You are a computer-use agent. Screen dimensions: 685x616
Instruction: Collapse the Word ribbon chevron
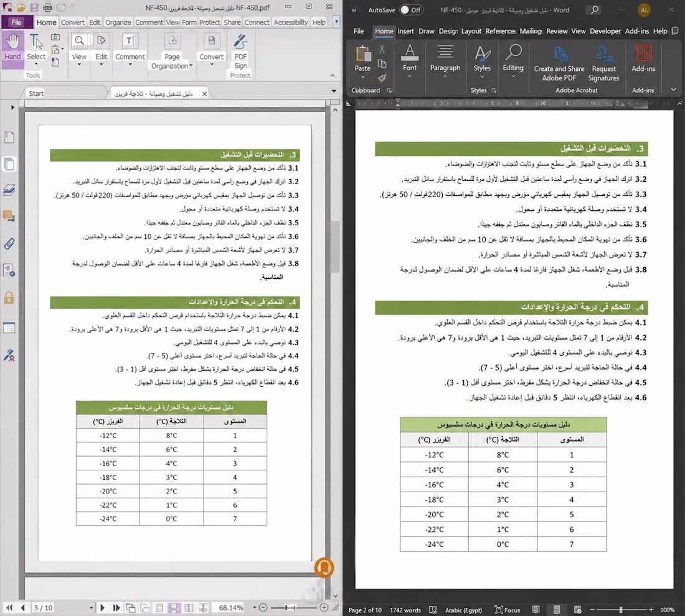[673, 90]
